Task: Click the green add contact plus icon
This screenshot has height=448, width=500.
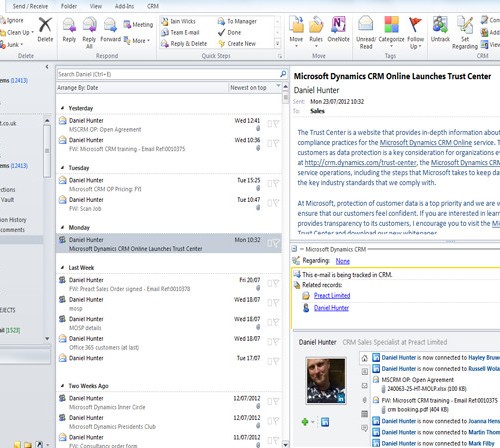Action: coord(305,422)
